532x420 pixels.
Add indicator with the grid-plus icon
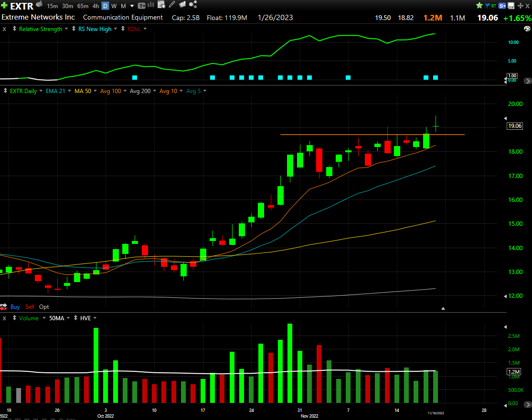[x=161, y=4]
